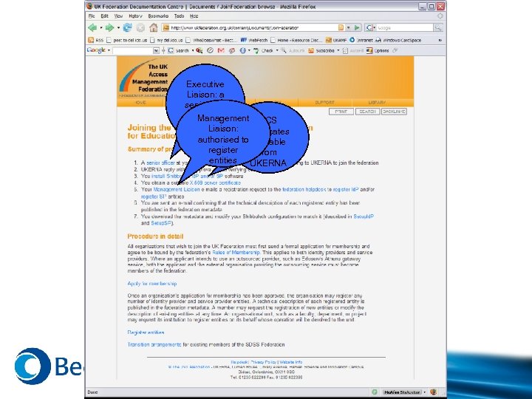
Task: Open the Tools menu
Action: [x=179, y=16]
